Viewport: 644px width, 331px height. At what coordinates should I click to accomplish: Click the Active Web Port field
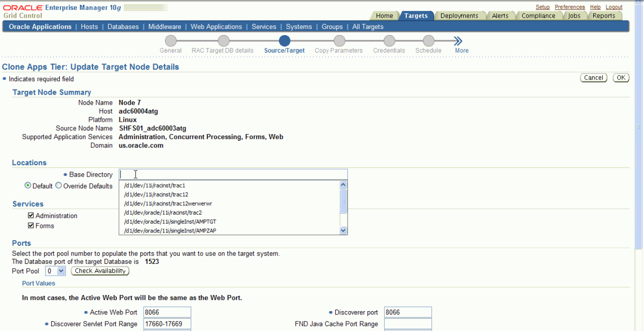point(167,312)
